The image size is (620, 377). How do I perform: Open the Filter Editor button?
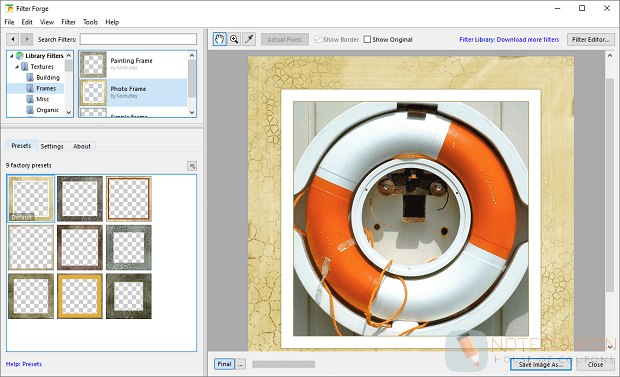click(x=591, y=40)
